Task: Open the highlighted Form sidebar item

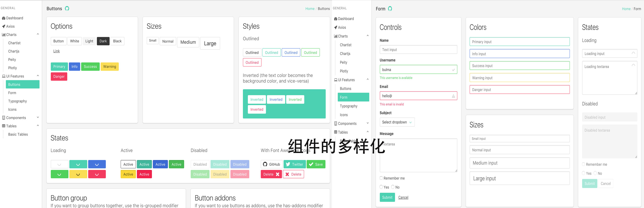Action: tap(353, 97)
